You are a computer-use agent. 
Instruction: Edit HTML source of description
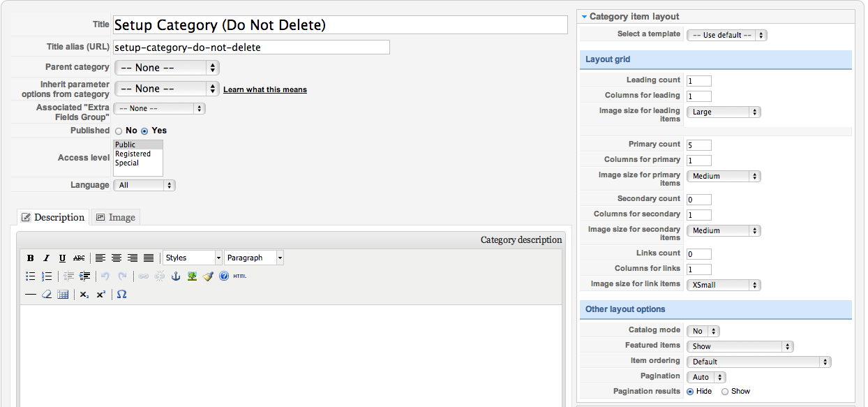pyautogui.click(x=239, y=276)
